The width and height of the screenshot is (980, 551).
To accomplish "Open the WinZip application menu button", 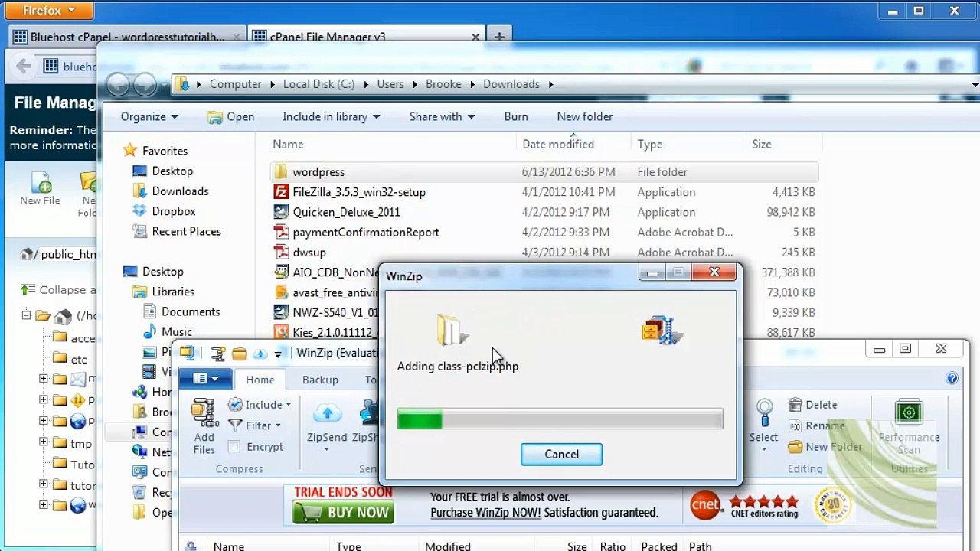I will (x=205, y=379).
